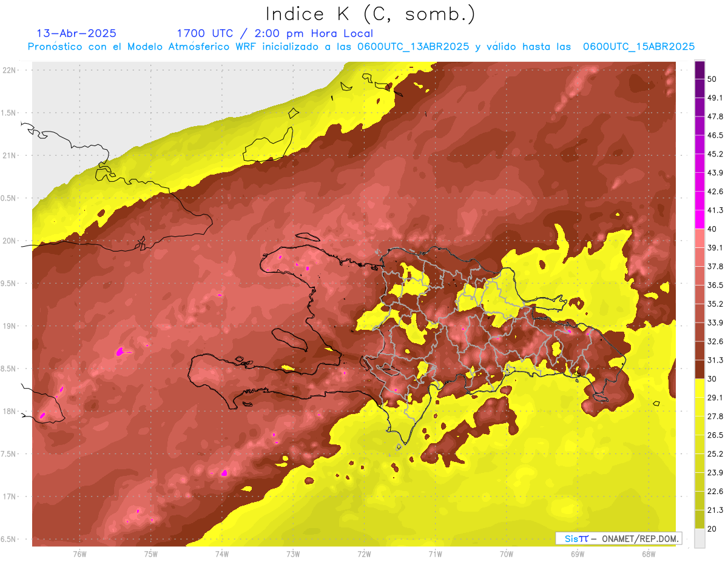Click the latitude label "21N"
This screenshot has height=562, width=728.
click(8, 155)
